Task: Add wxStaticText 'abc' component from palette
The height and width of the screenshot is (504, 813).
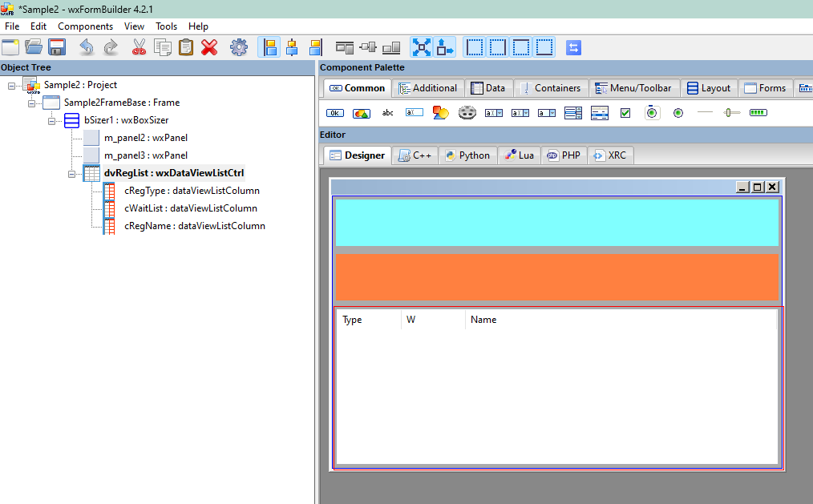Action: tap(387, 113)
